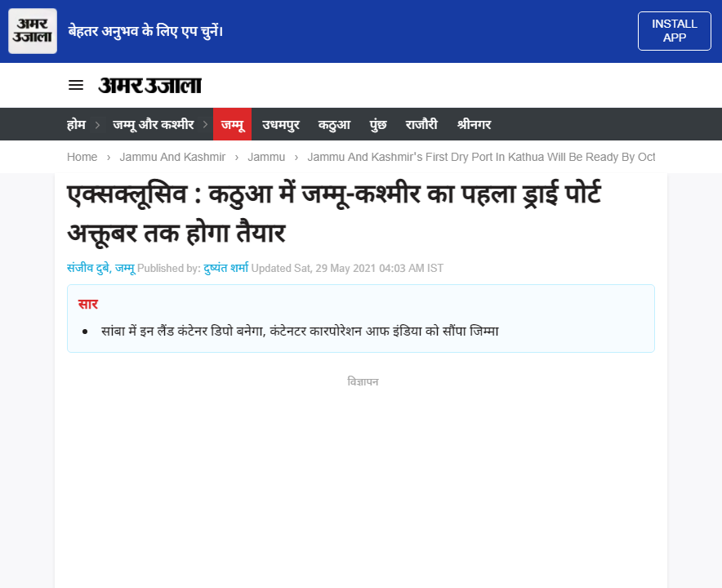This screenshot has height=588, width=722.
Task: Click editor name दुष्यंत शर्मा link
Action: (224, 267)
